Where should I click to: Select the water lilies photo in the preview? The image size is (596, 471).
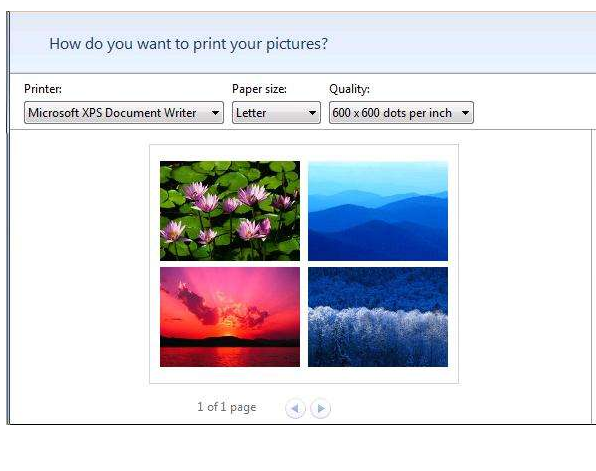point(230,211)
